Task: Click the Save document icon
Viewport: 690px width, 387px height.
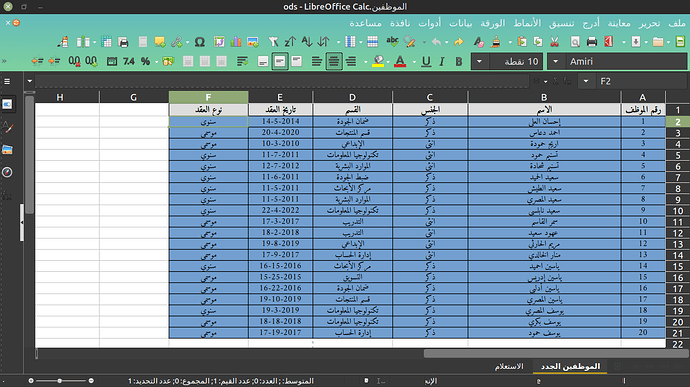Action: (x=636, y=42)
